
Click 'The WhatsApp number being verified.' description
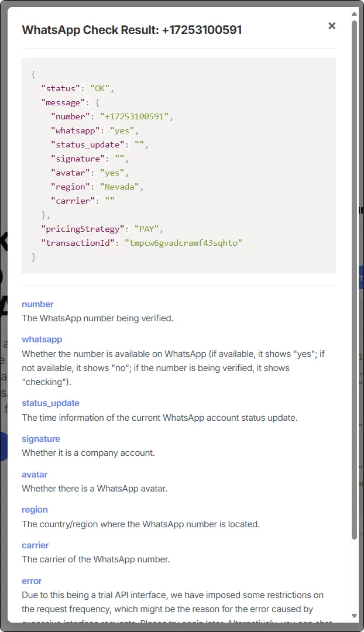(x=98, y=318)
